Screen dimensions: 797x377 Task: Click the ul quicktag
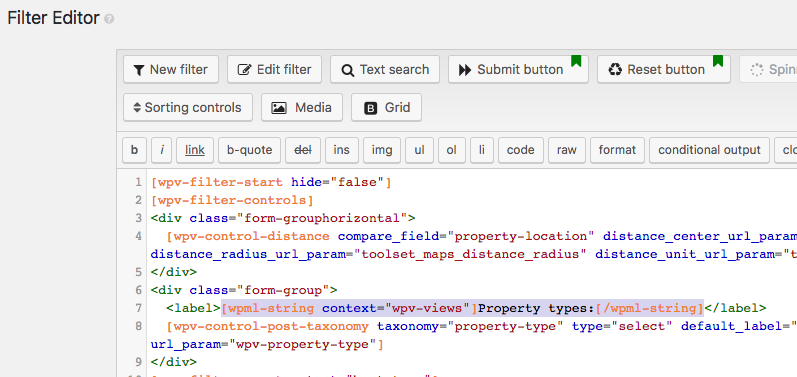(x=419, y=150)
